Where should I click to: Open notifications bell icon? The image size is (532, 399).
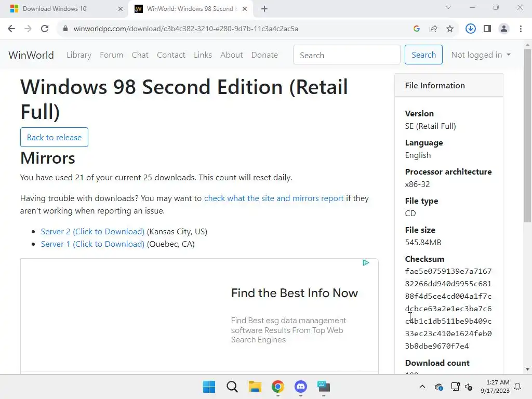pos(517,387)
